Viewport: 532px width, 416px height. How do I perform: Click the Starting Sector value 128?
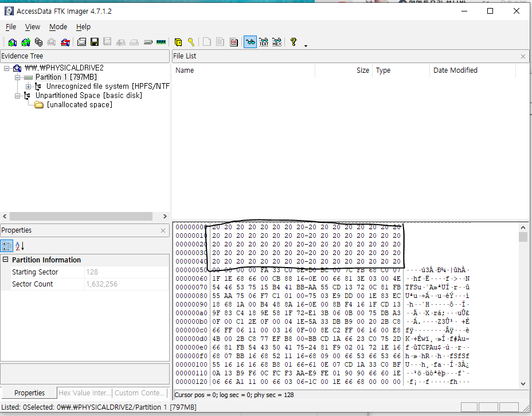point(92,272)
